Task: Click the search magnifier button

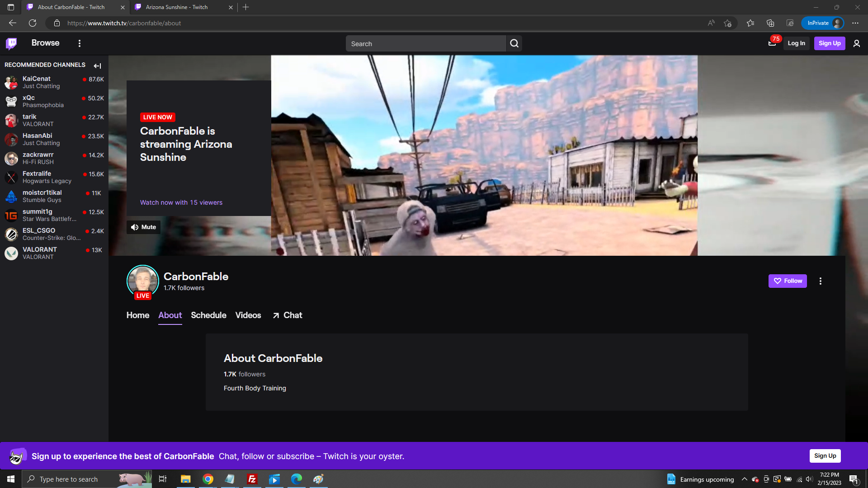Action: click(514, 43)
